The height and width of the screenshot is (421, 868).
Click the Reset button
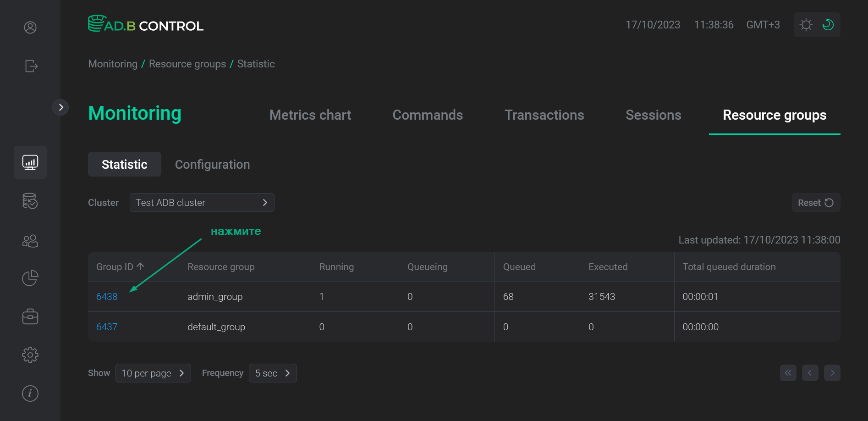(815, 203)
